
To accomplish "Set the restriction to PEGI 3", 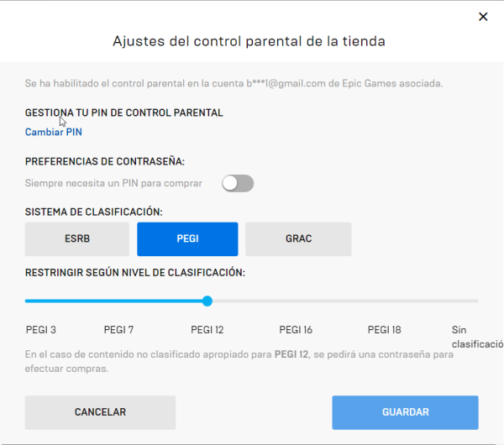I will 41,330.
